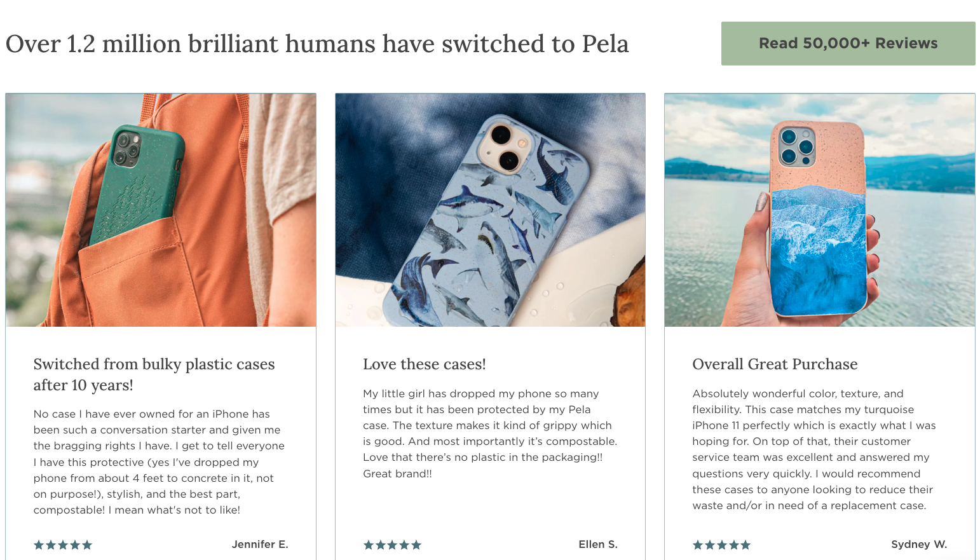Viewport: 980px width, 560px height.
Task: Click the last star in Sydney W.'s rating
Action: [745, 545]
